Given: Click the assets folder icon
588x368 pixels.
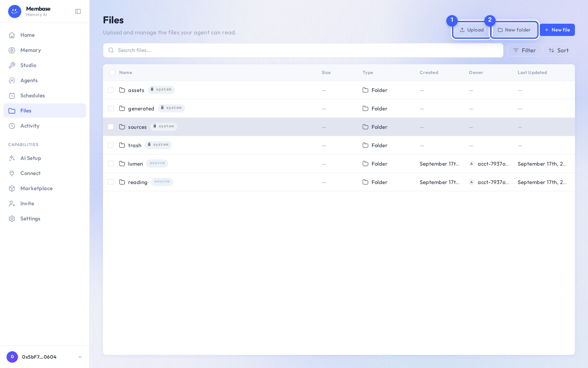Looking at the screenshot, I should pos(122,90).
